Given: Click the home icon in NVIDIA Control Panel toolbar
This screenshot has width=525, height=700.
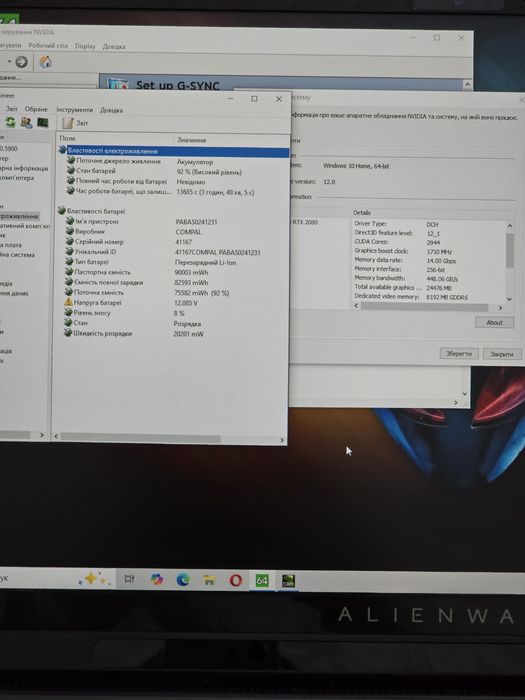Looking at the screenshot, I should tap(45, 62).
